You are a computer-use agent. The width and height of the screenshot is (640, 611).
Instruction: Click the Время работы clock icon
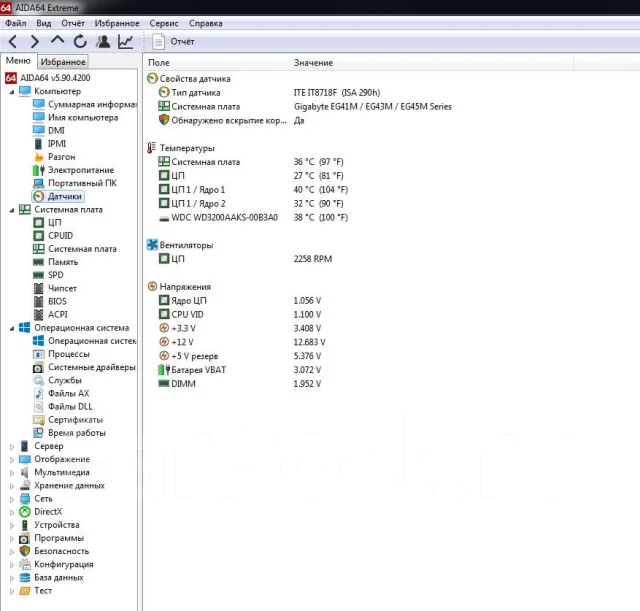click(x=38, y=433)
